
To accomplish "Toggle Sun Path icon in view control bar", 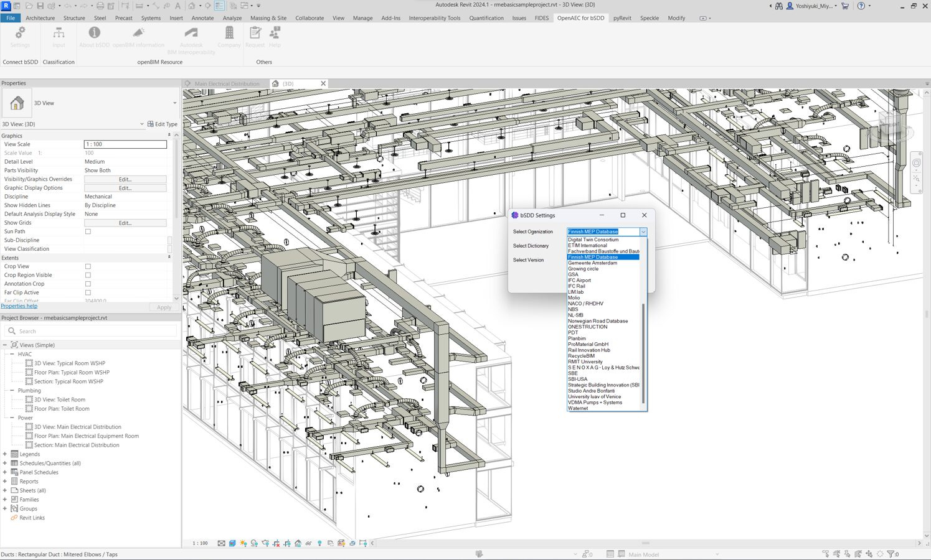I will coord(243,543).
